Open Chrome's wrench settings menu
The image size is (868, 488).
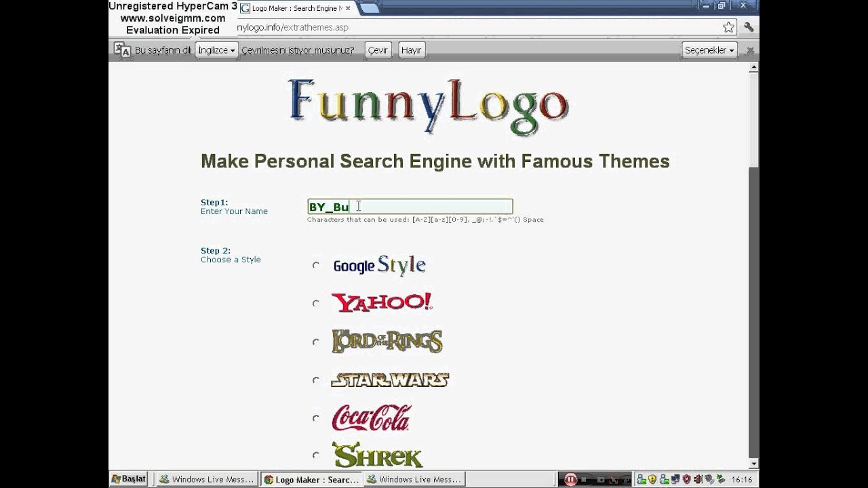click(749, 27)
